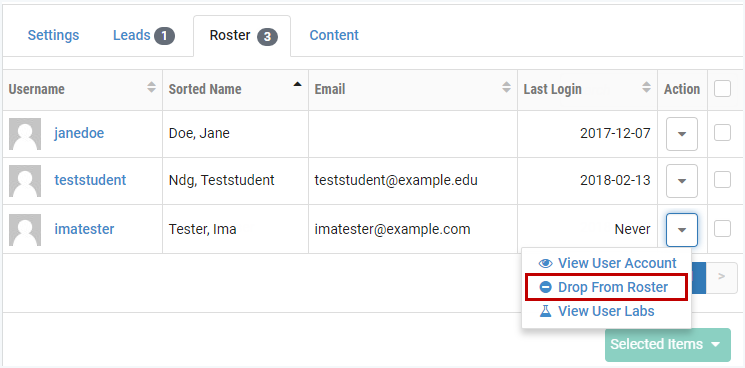The height and width of the screenshot is (368, 745).
Task: Open the Content tab
Action: click(x=334, y=35)
